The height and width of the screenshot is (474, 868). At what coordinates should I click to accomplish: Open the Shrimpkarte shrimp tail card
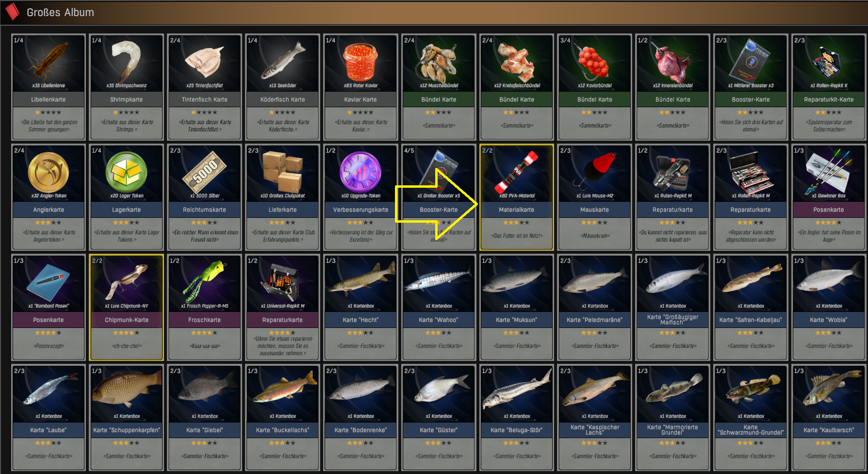127,87
